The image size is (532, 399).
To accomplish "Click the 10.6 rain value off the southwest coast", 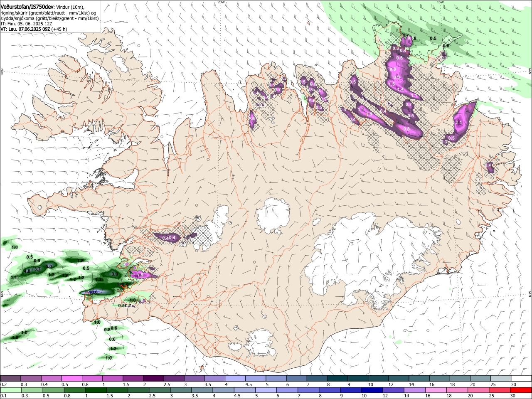I will point(93,292).
